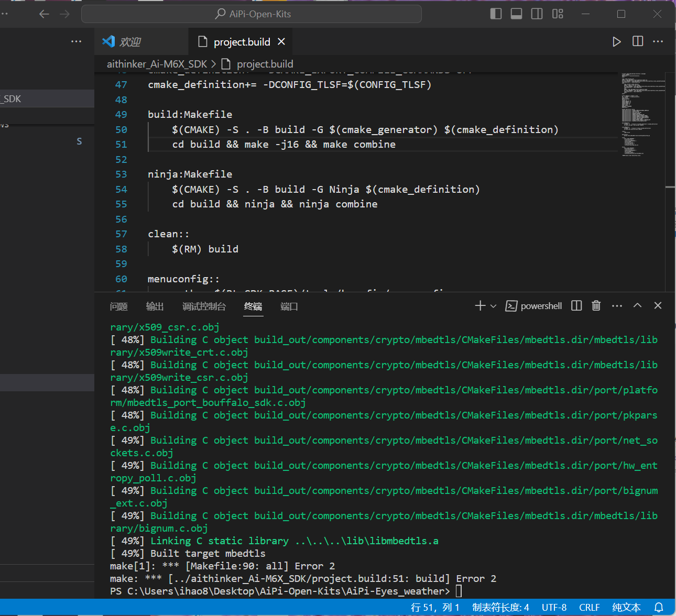Kill terminal with trash icon
Image resolution: width=676 pixels, height=616 pixels.
596,305
